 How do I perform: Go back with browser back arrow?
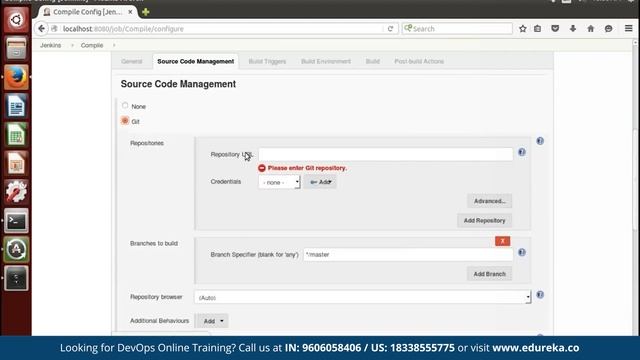click(41, 29)
